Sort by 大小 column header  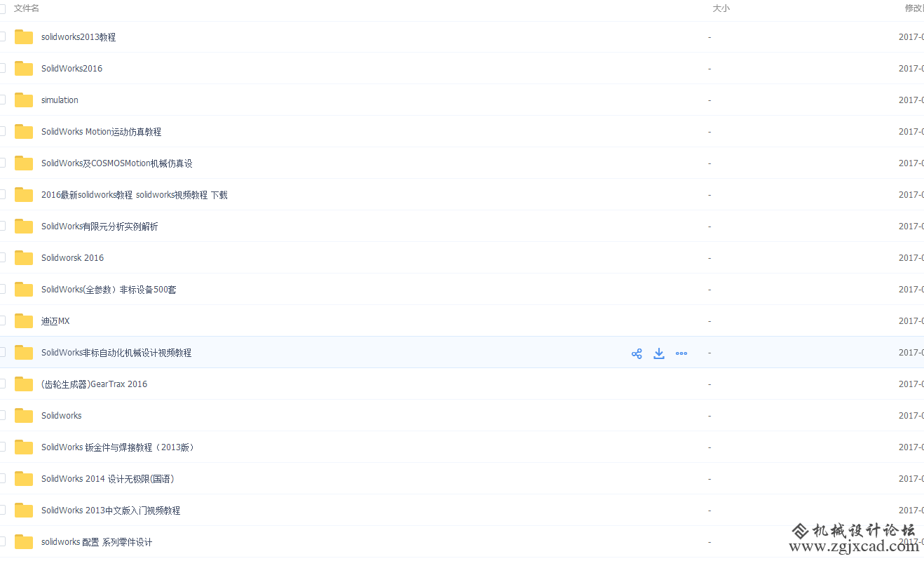(x=721, y=8)
